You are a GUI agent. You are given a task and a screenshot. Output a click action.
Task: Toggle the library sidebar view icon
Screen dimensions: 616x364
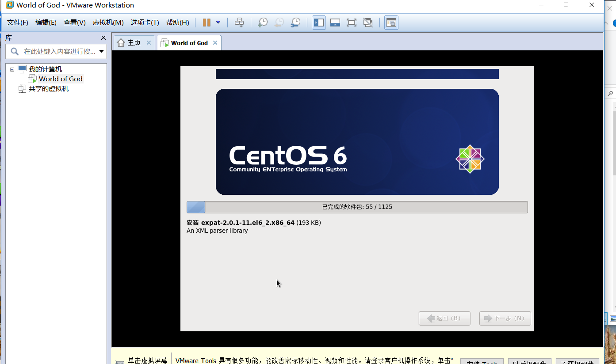coord(319,23)
